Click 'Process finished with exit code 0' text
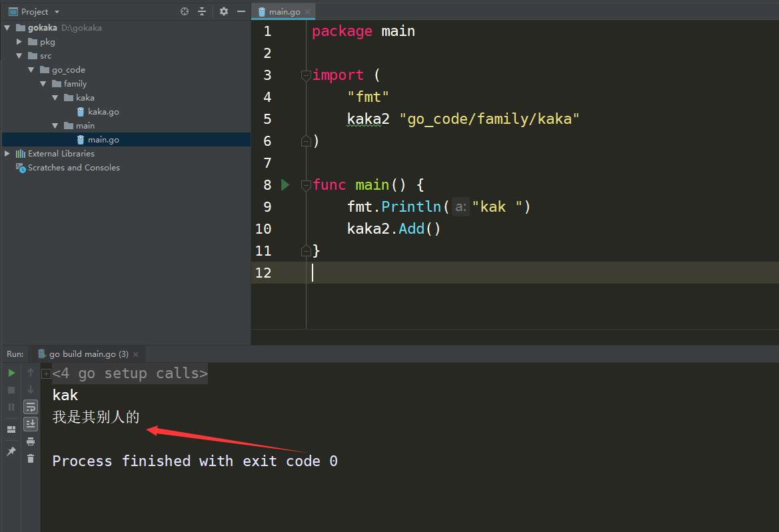The width and height of the screenshot is (779, 532). [x=195, y=461]
